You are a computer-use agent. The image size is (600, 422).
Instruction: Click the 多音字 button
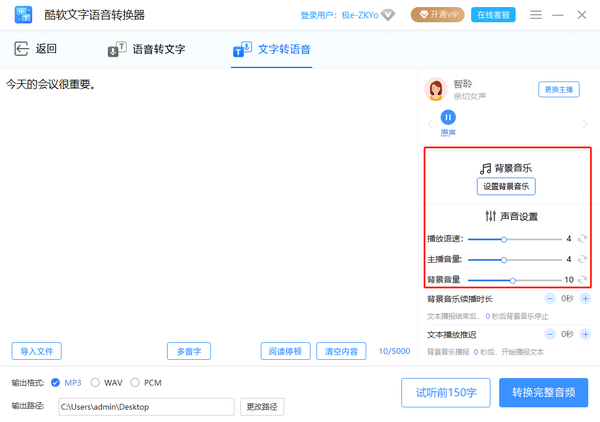click(189, 351)
